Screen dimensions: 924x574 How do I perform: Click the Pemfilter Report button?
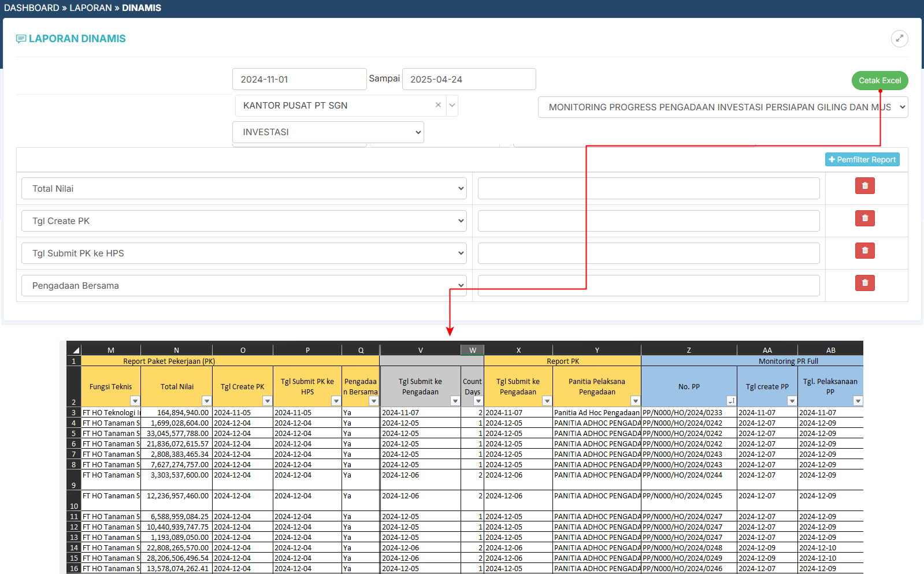click(x=862, y=159)
